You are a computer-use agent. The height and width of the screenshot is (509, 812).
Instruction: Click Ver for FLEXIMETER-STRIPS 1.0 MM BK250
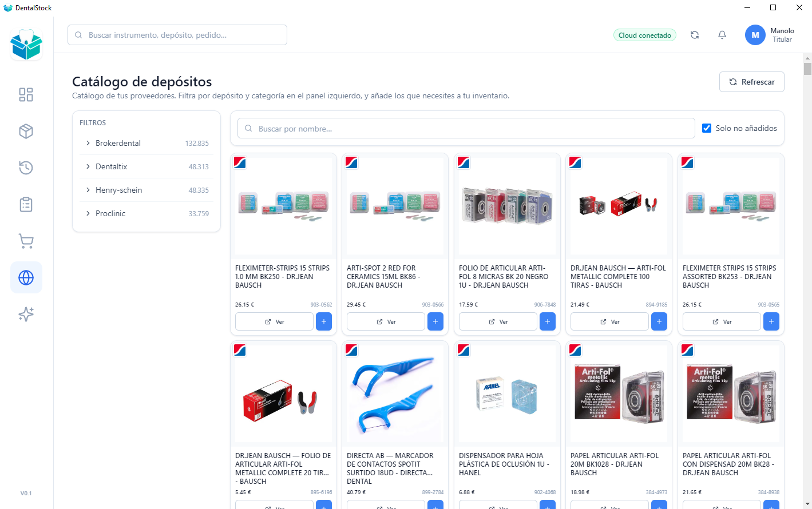coord(275,321)
